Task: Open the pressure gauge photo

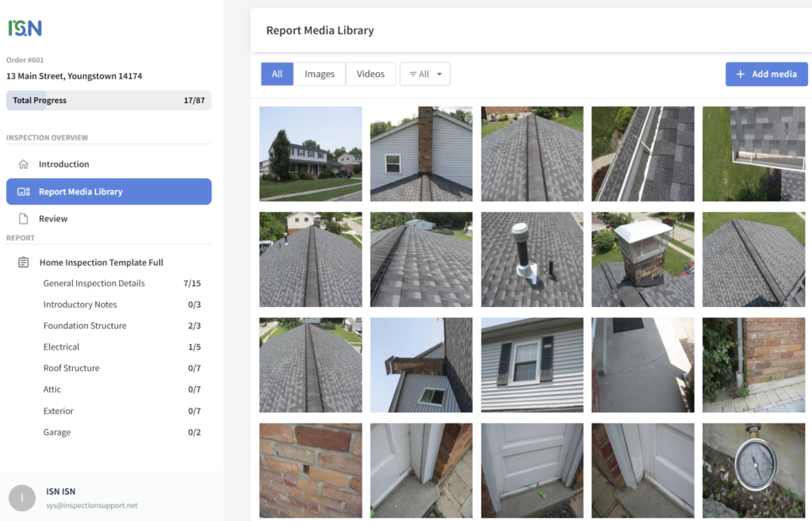Action: [753, 471]
